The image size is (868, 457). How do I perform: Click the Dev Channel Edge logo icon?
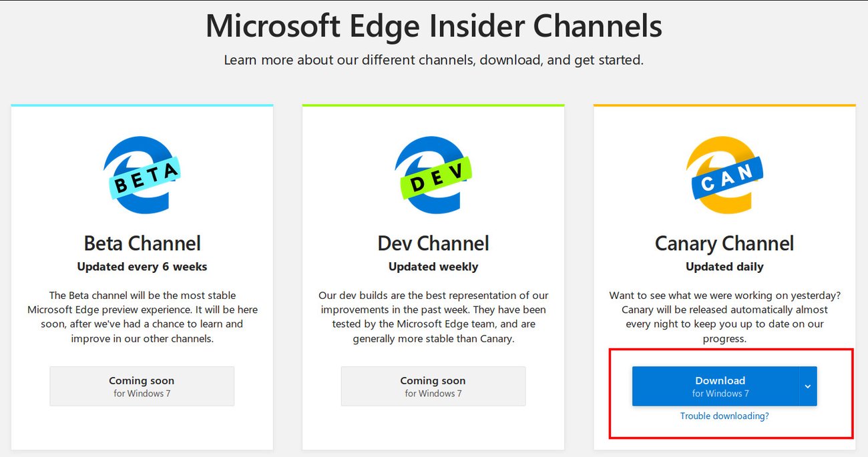433,175
